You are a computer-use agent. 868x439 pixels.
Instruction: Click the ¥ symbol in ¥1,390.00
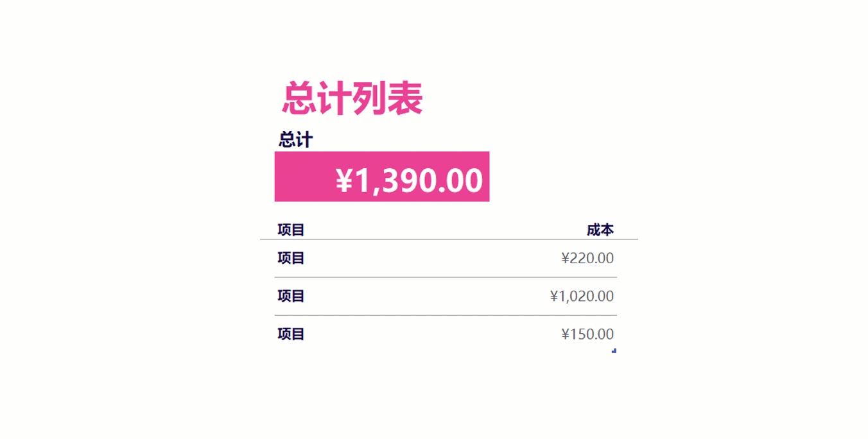345,181
